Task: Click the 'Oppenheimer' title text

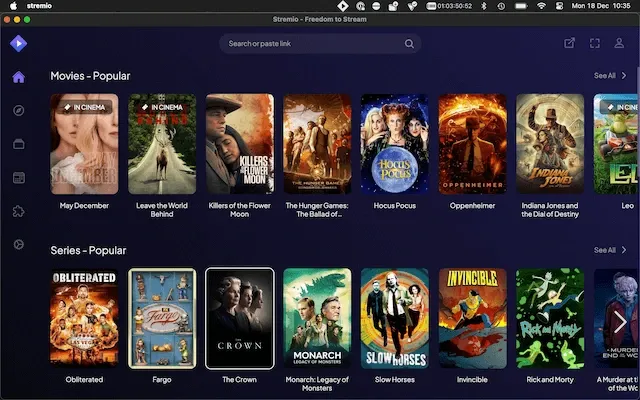Action: point(472,206)
